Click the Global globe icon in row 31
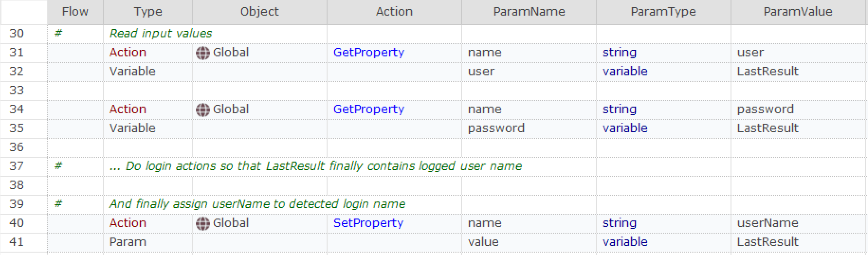The height and width of the screenshot is (255, 868). (202, 53)
